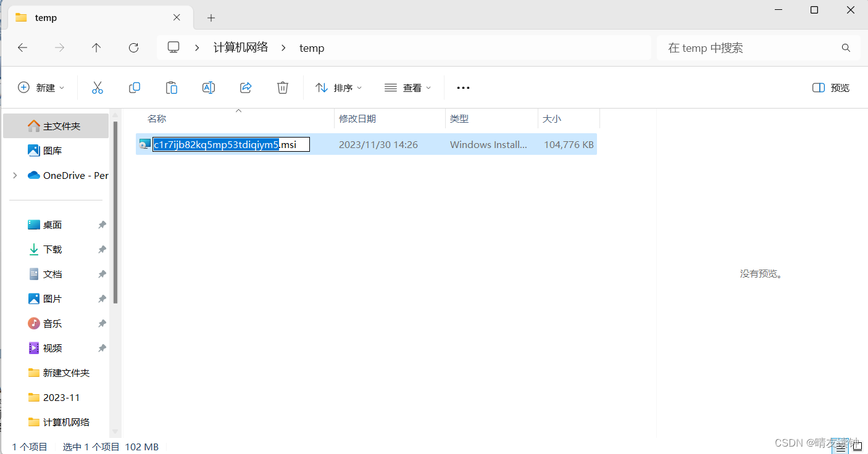Click the 没有预览。 message
This screenshot has height=454, width=868.
tap(761, 273)
